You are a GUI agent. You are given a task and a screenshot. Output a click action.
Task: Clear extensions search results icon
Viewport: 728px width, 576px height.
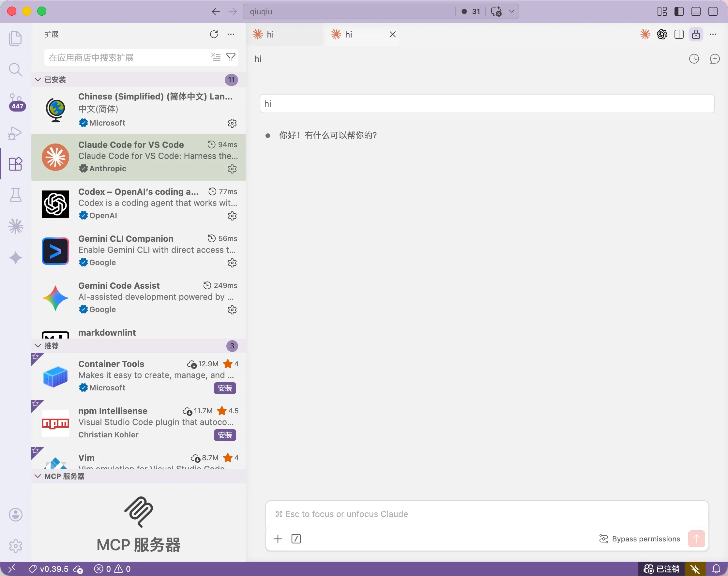[216, 57]
